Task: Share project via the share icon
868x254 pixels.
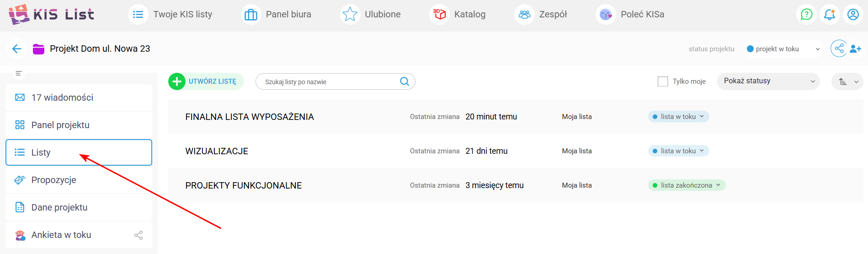Action: [839, 49]
